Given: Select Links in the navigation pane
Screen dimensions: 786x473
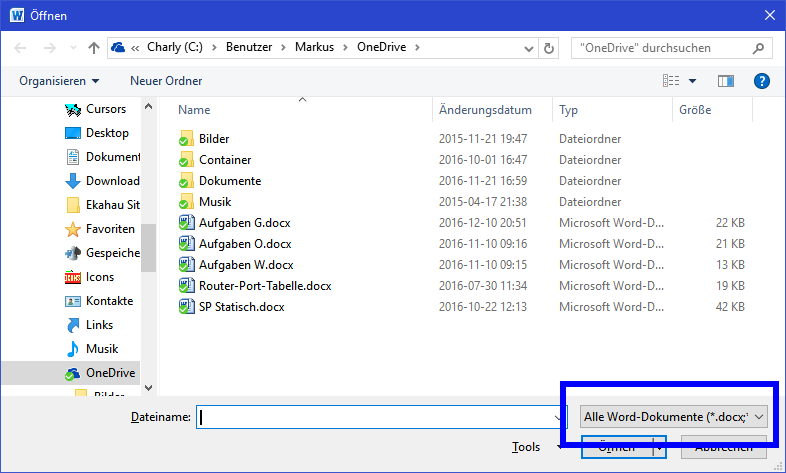Looking at the screenshot, I should [x=89, y=325].
